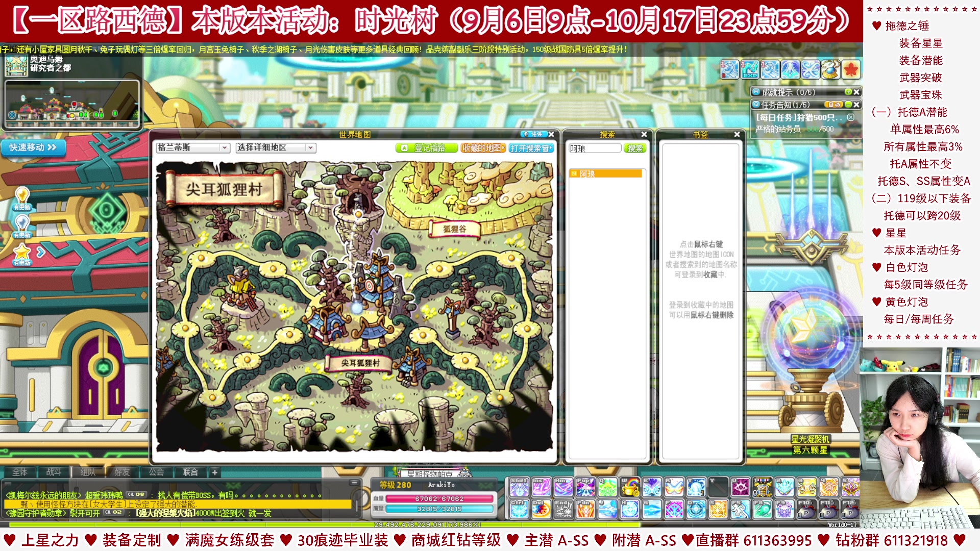This screenshot has height=551, width=980.
Task: Click the red maple leaf buff icon
Action: pos(851,69)
